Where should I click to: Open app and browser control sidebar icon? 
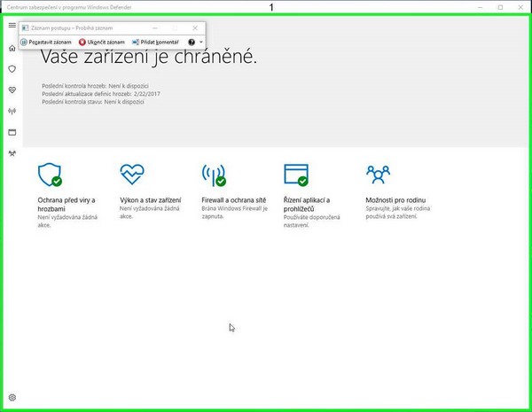pos(12,132)
